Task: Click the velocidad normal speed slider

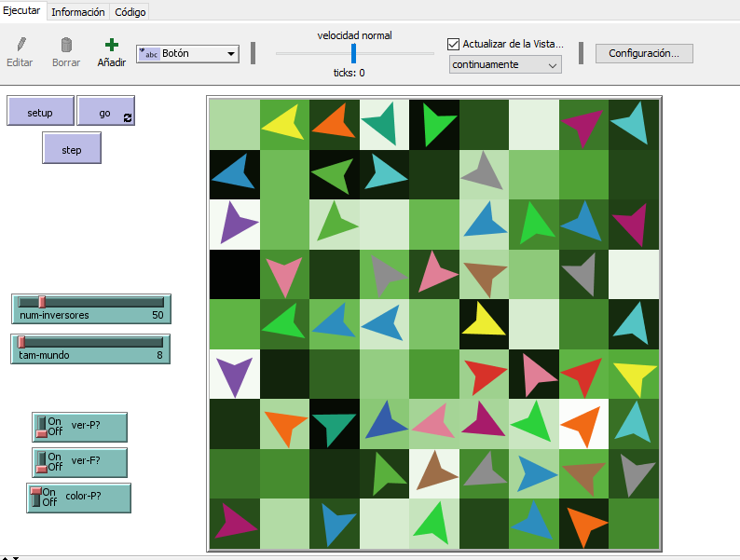Action: tap(354, 53)
